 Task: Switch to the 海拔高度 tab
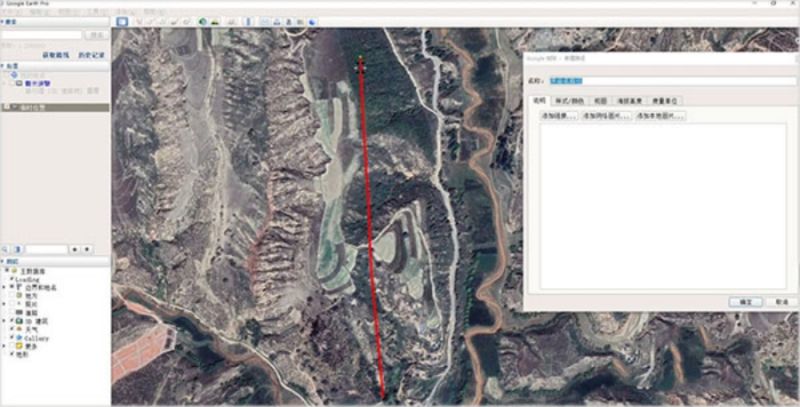click(630, 100)
